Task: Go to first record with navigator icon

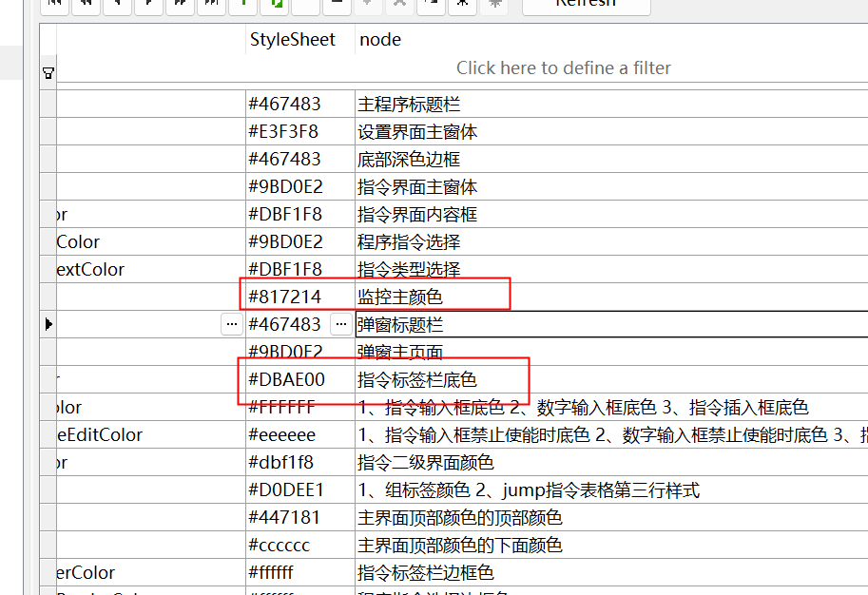Action: (x=55, y=4)
